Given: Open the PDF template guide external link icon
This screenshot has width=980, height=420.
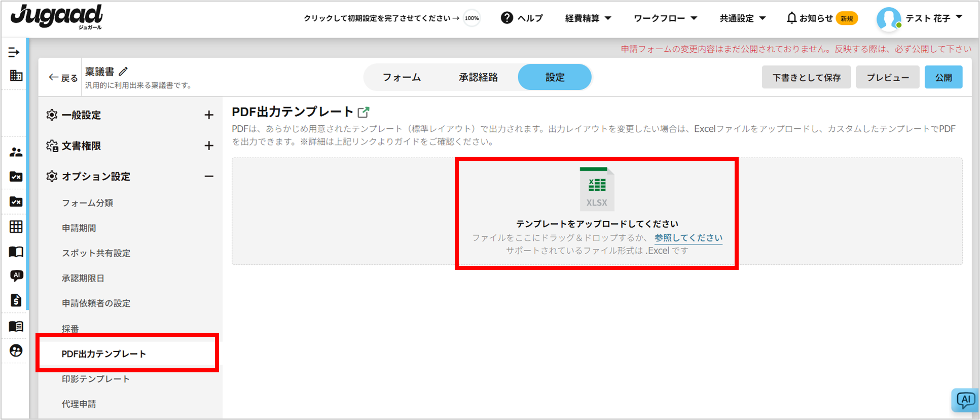Looking at the screenshot, I should pyautogui.click(x=364, y=112).
